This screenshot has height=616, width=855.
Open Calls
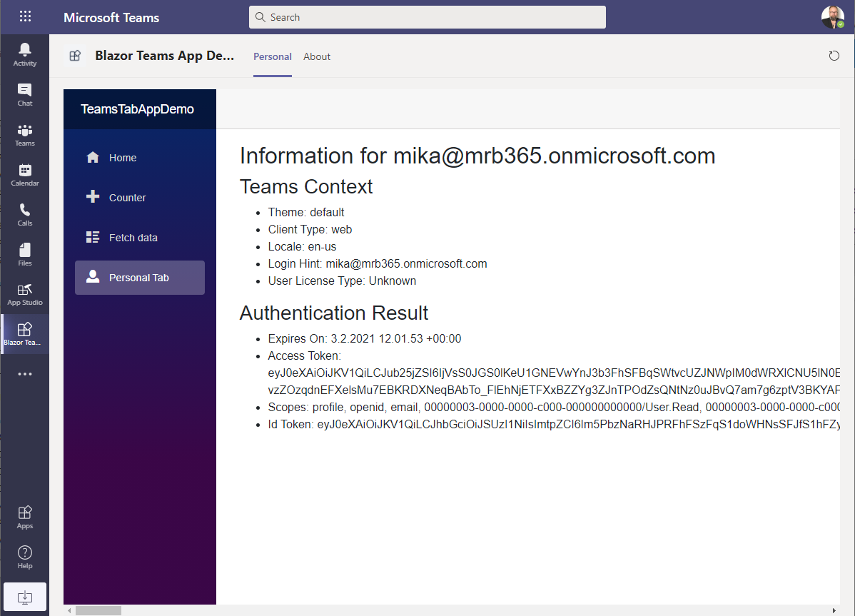coord(24,214)
